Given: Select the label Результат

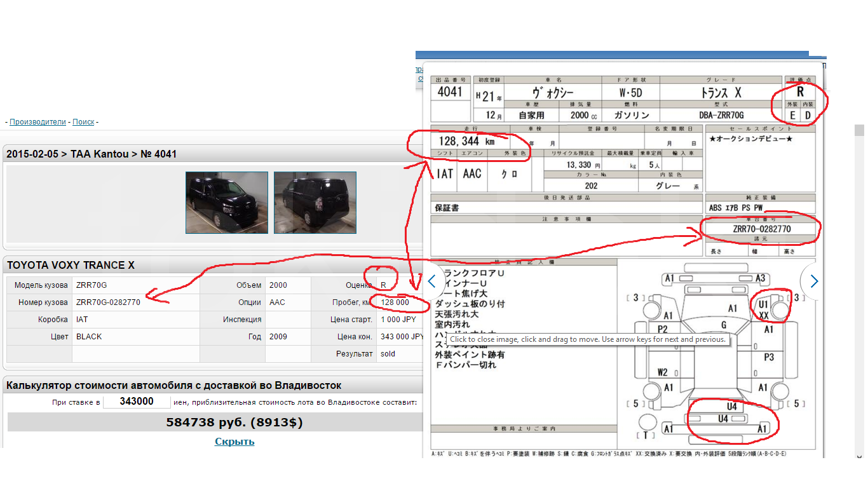Looking at the screenshot, I should click(355, 354).
